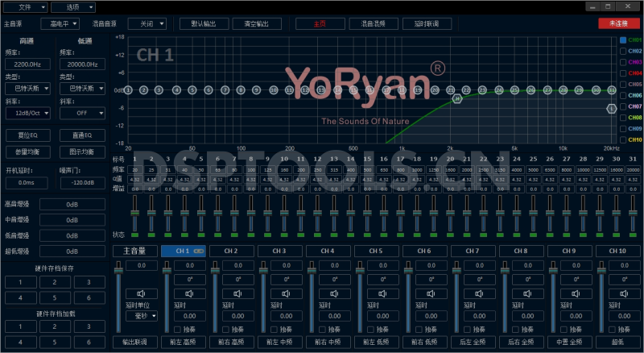Click the 复位EQ (reset EQ) button
644x353 pixels.
28,135
